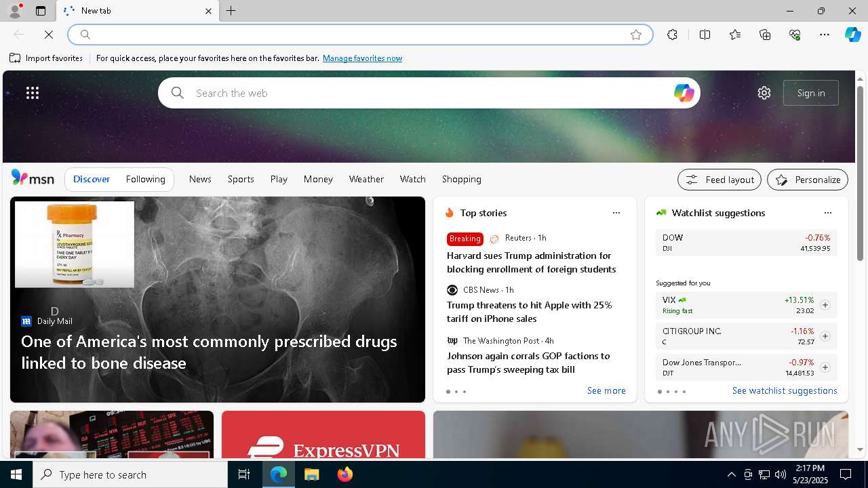Image resolution: width=868 pixels, height=488 pixels.
Task: Open the DOW index row
Action: click(746, 243)
